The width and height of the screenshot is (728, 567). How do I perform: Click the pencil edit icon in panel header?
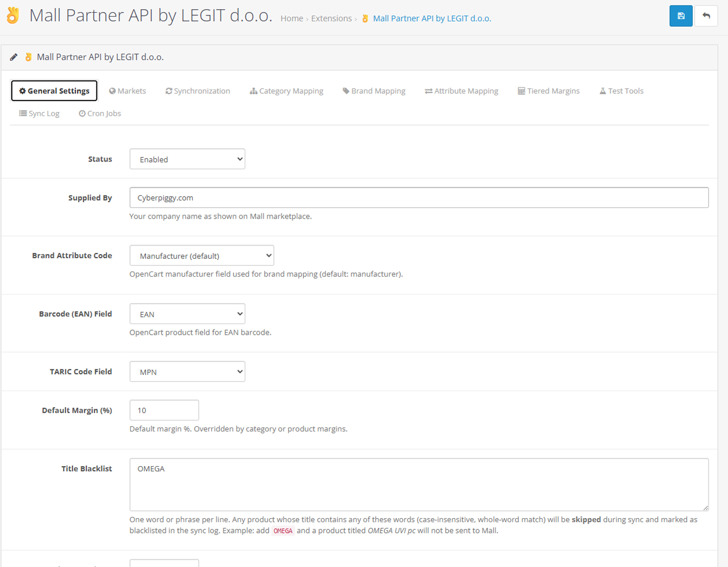coord(14,57)
